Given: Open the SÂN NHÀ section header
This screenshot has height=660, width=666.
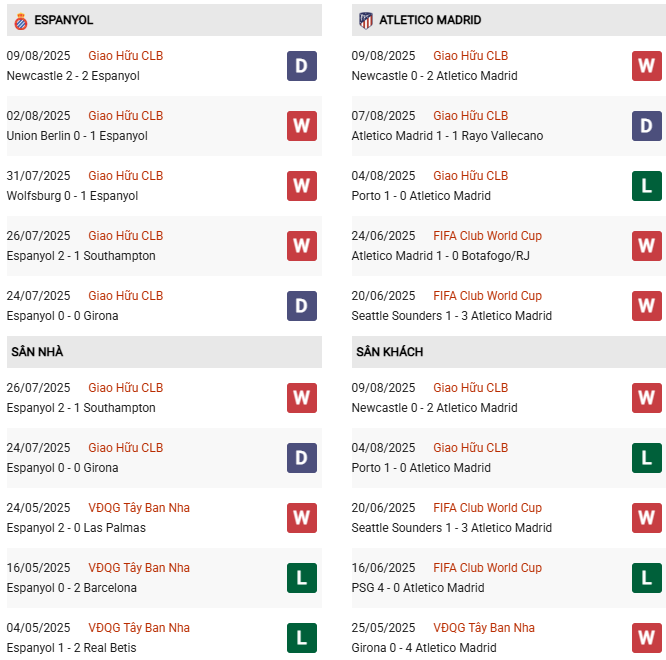Looking at the screenshot, I should click(37, 352).
